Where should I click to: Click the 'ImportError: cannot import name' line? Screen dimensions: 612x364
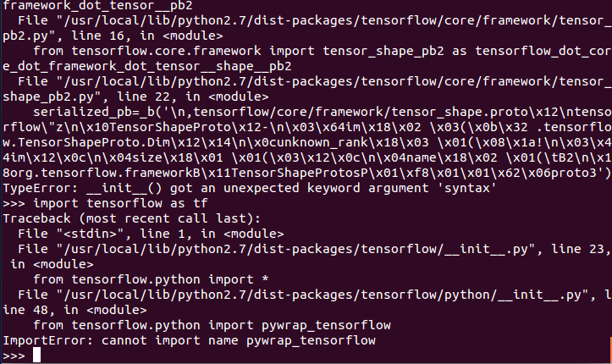pos(189,340)
